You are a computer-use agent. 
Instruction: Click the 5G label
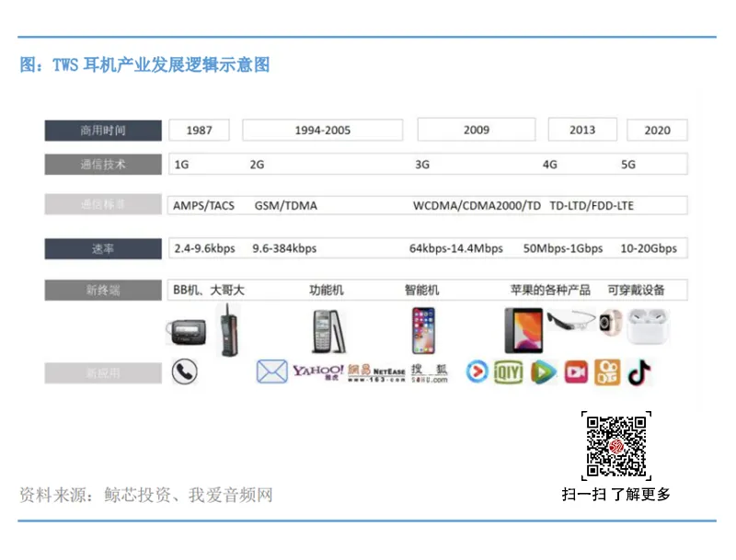click(628, 165)
